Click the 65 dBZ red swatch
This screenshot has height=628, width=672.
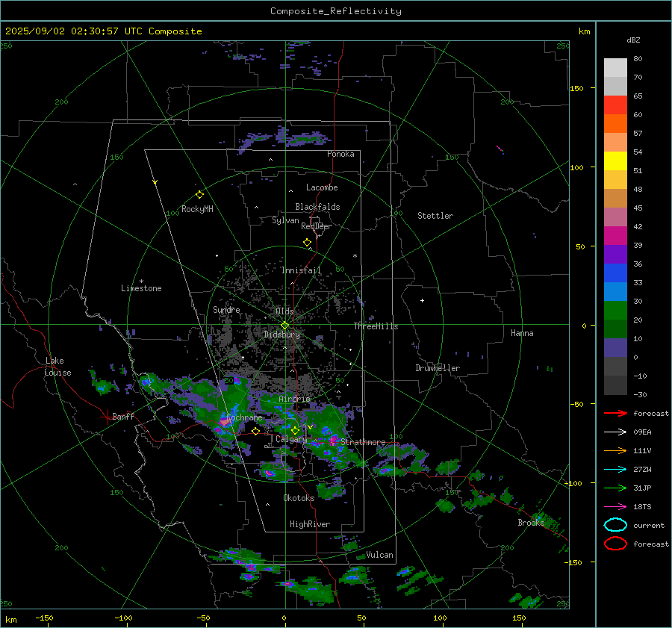pyautogui.click(x=615, y=105)
